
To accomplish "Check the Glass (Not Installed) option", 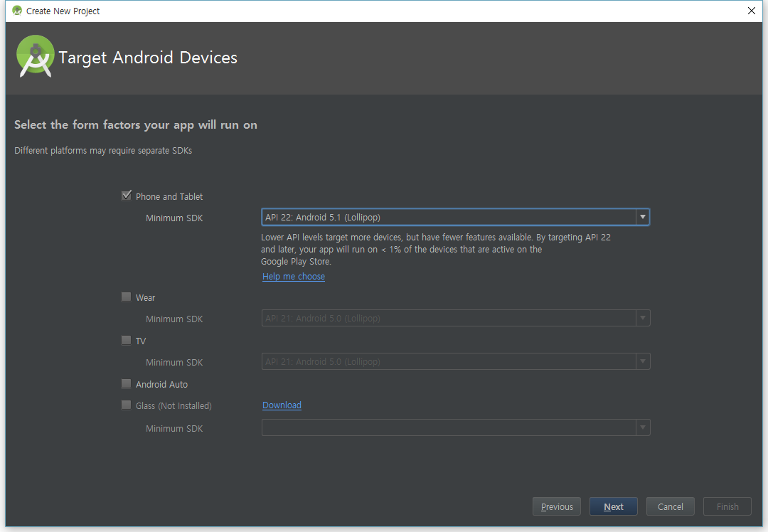I will [x=126, y=405].
